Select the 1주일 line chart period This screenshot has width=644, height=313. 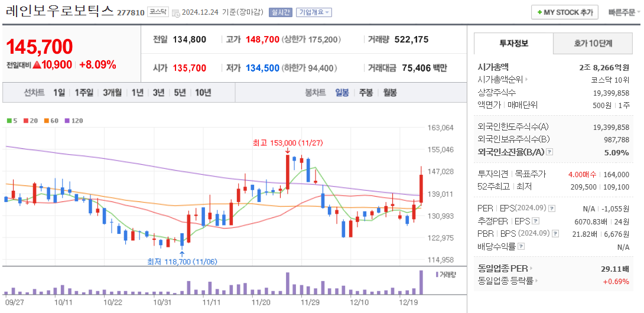pyautogui.click(x=84, y=92)
